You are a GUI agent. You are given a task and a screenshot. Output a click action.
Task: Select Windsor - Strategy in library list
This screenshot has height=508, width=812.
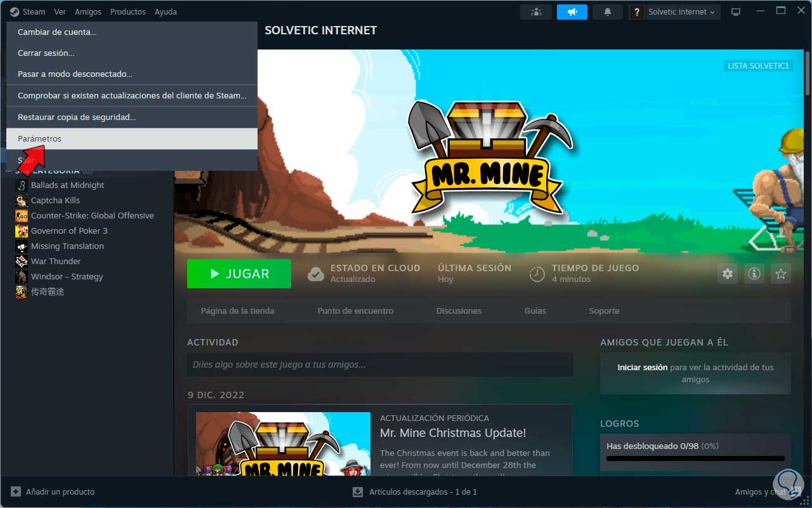[67, 276]
